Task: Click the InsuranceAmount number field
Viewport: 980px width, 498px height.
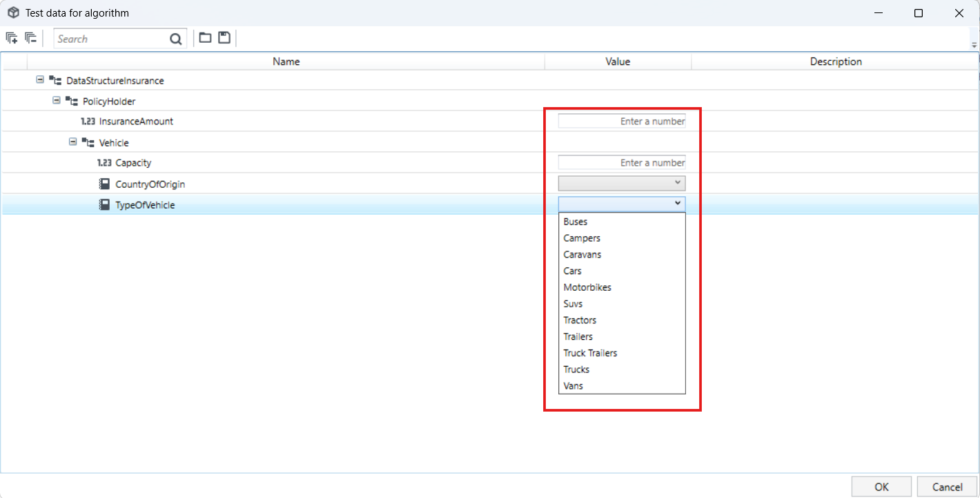Action: 622,121
